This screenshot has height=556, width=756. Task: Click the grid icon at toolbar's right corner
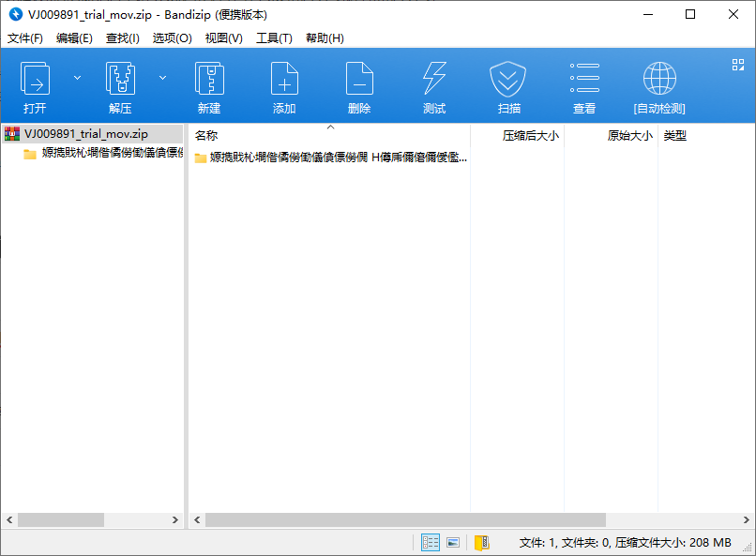coord(737,65)
